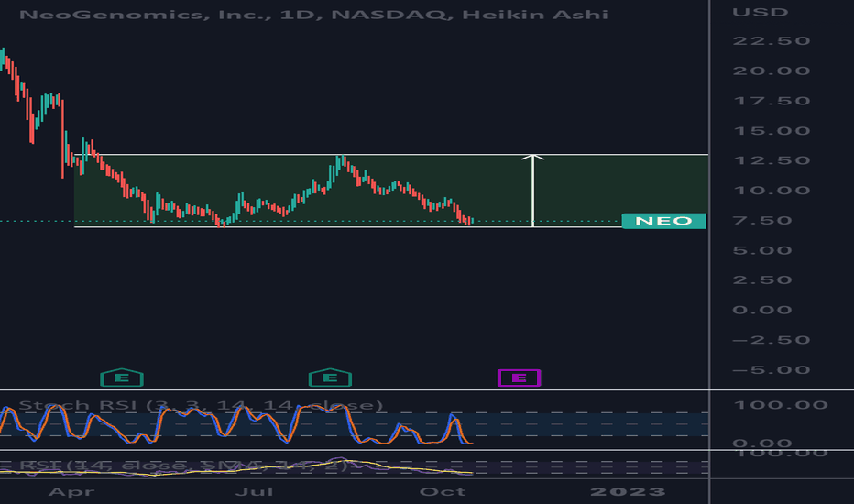Click the Oct label on time axis

click(443, 492)
